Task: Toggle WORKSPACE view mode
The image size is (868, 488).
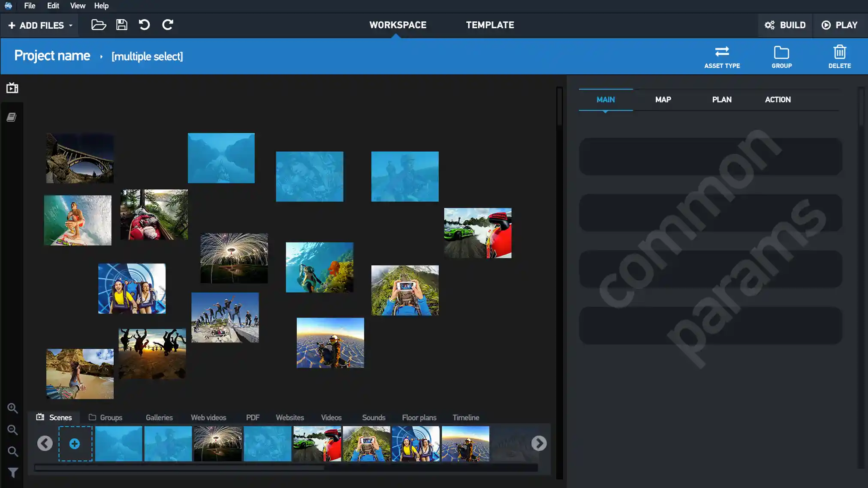Action: point(398,25)
